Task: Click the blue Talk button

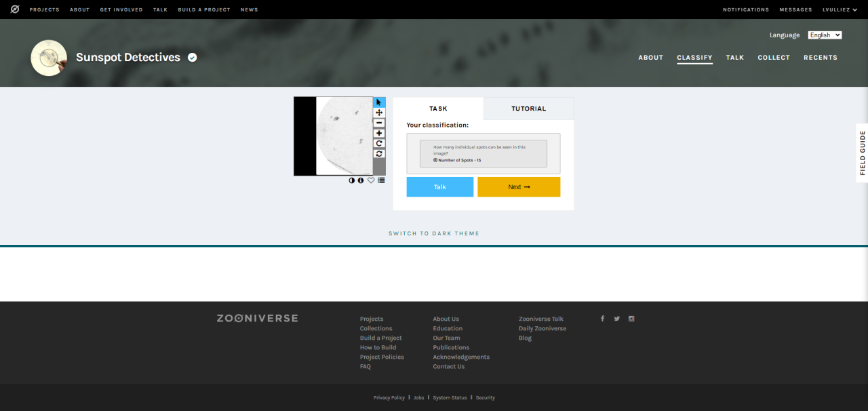Action: tap(440, 187)
